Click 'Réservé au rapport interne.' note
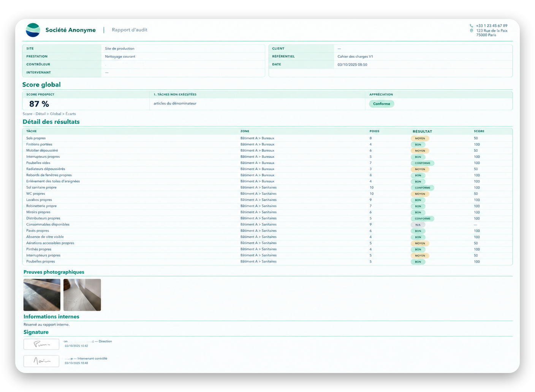 click(46, 324)
